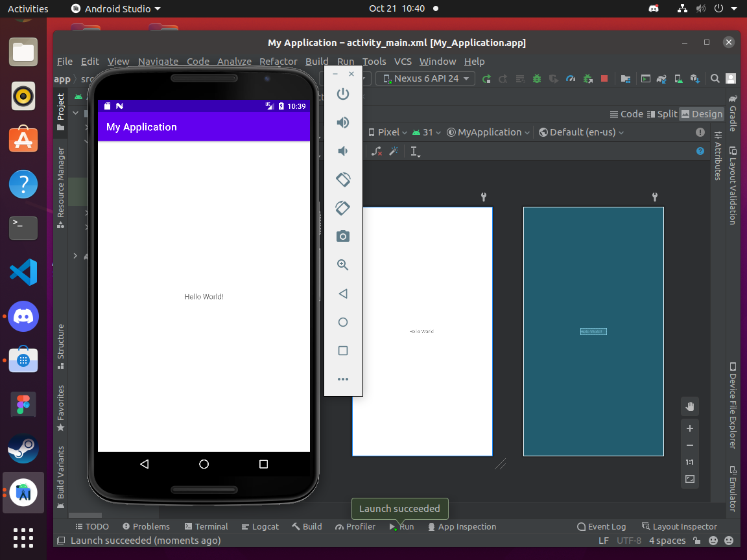This screenshot has width=747, height=560.
Task: Open the layout editor warnings indicator
Action: 700,132
